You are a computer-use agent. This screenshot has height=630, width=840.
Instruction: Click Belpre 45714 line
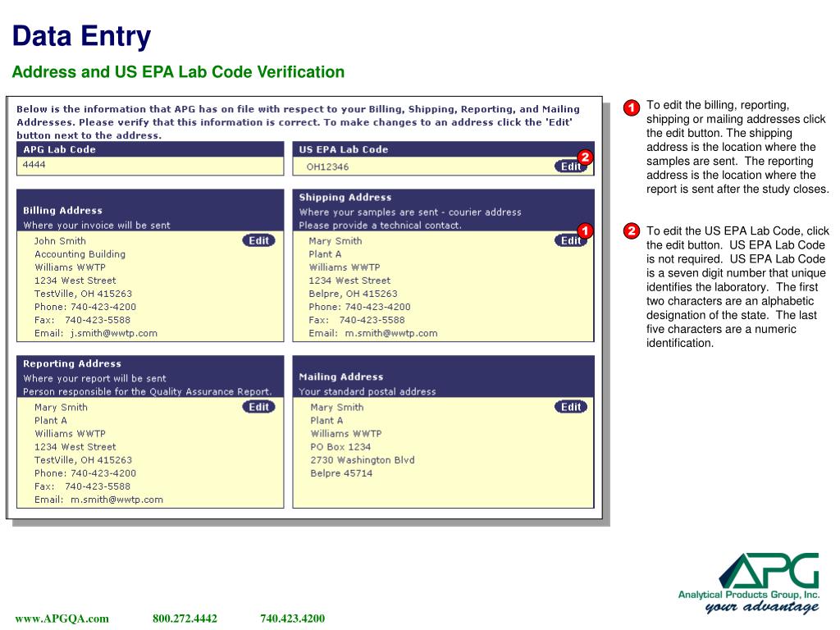tap(341, 473)
